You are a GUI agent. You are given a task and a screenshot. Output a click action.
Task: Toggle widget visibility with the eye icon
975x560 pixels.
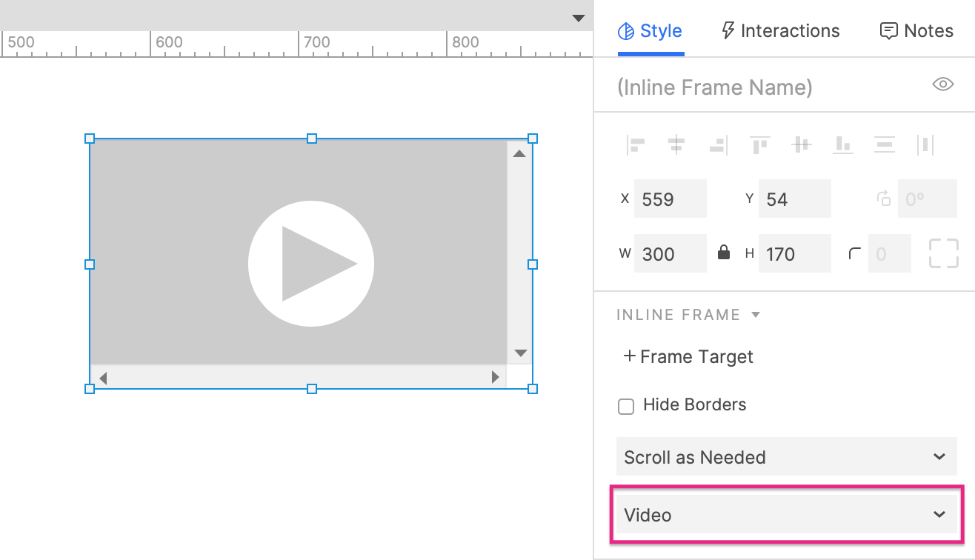[x=942, y=84]
